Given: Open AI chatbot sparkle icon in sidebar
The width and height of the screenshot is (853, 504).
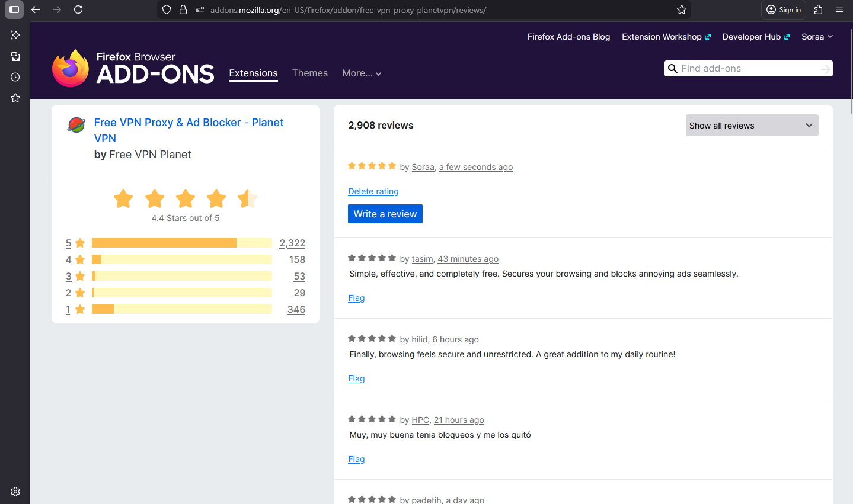Looking at the screenshot, I should 15,35.
